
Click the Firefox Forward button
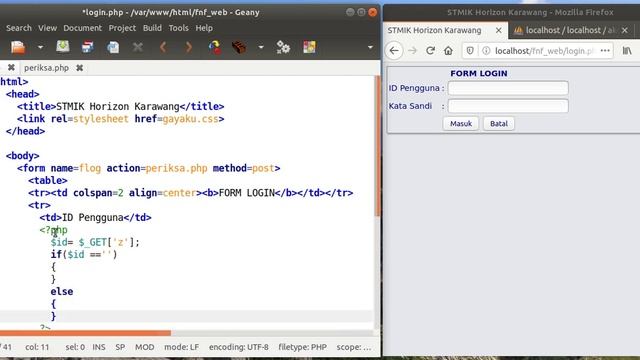(x=413, y=51)
